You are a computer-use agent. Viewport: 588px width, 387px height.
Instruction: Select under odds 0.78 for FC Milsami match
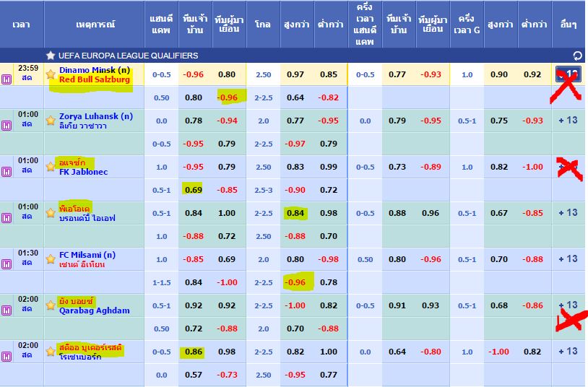(329, 282)
